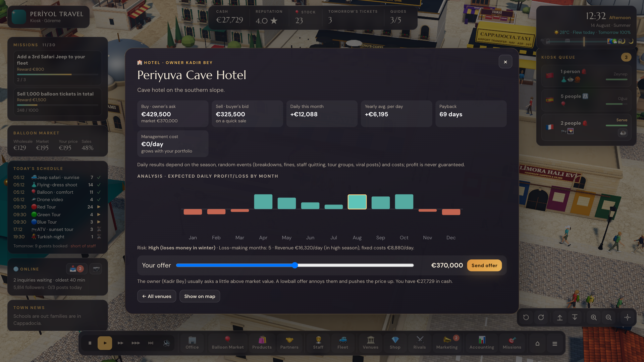Open the Turkish night schedule row
The image size is (644, 362).
coord(57,237)
